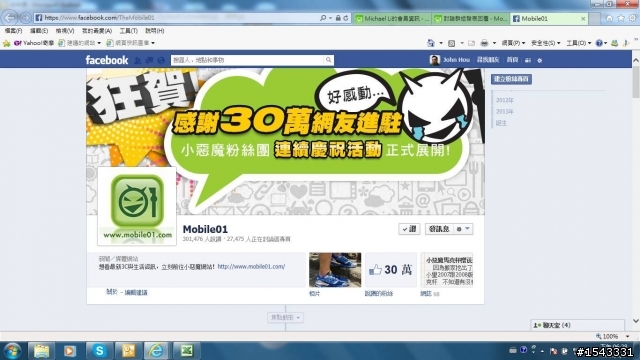Expand the printer icon dropdown arrow
640x360 pixels.
pyautogui.click(x=494, y=43)
